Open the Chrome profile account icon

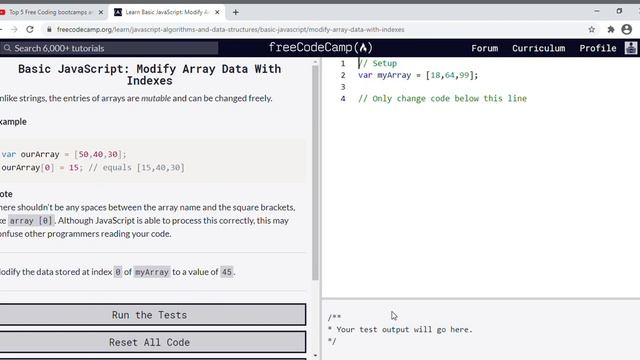coord(627,29)
